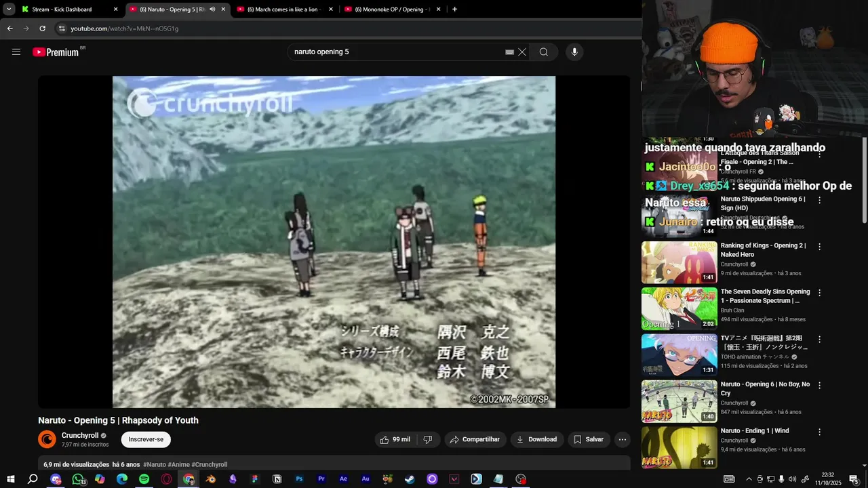The width and height of the screenshot is (868, 488).
Task: Open Seven Deadly Sins Opening 1 thumbnail
Action: [x=679, y=308]
